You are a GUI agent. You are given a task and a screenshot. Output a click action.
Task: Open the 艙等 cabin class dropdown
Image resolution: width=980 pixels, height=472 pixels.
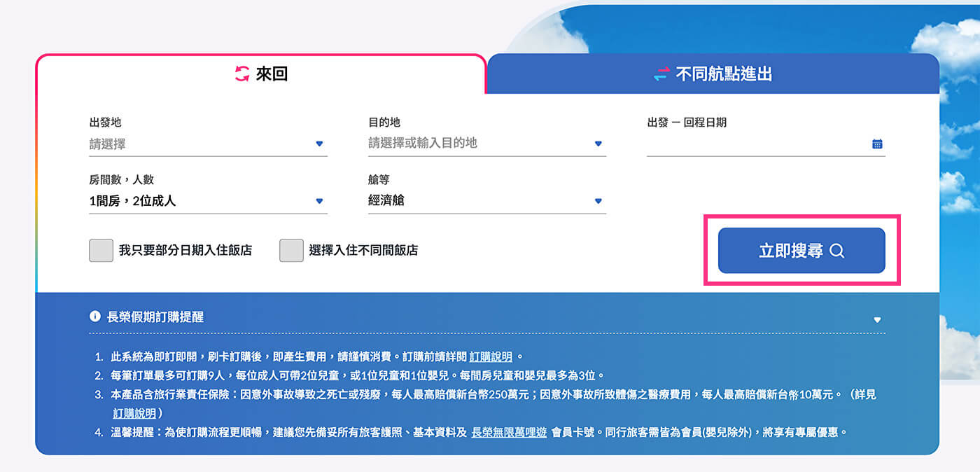(598, 201)
